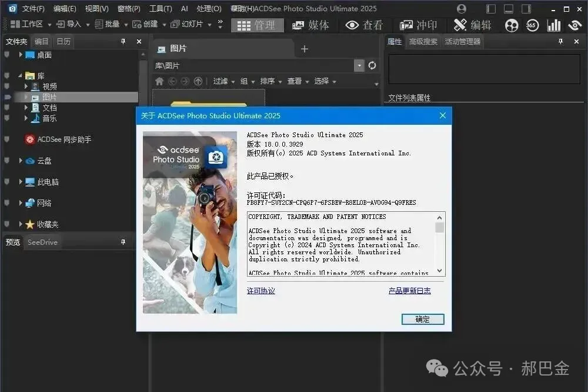Toggle easy-select marker for 文档
588x392 pixels.
click(6, 108)
